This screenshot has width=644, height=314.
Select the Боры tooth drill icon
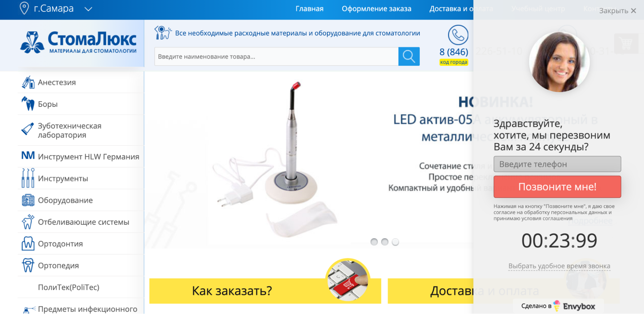point(28,104)
